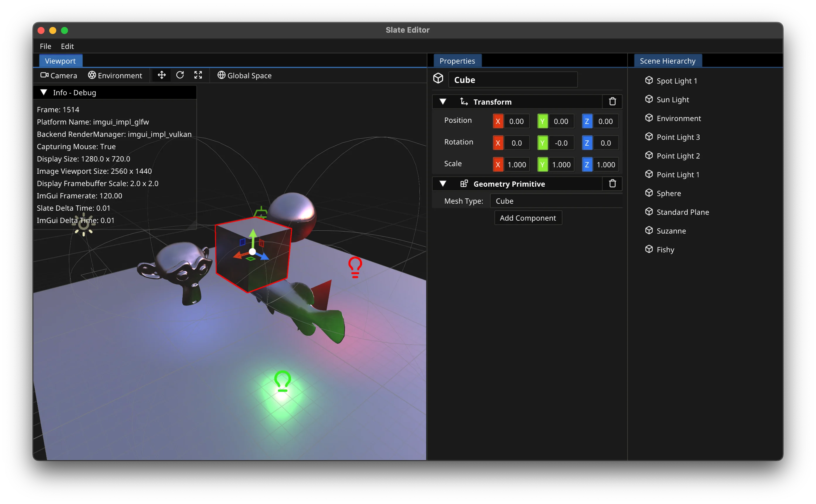Viewport: 816px width, 504px height.
Task: Click the Scale Y value field
Action: (561, 165)
